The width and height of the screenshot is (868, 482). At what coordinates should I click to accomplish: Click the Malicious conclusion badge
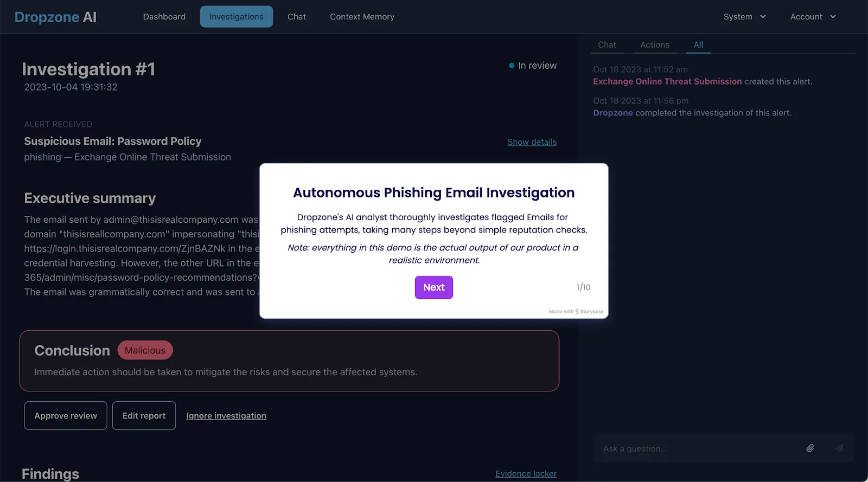coord(145,350)
